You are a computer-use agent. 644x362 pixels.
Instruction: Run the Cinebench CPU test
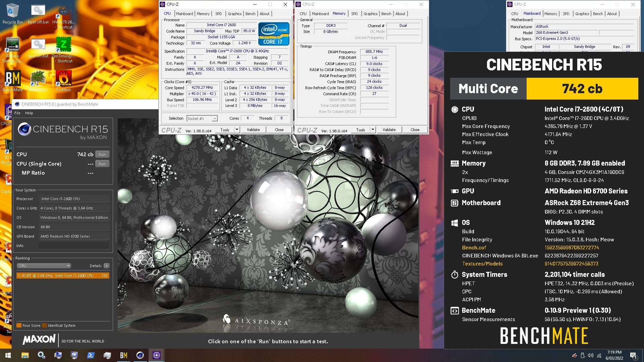102,155
